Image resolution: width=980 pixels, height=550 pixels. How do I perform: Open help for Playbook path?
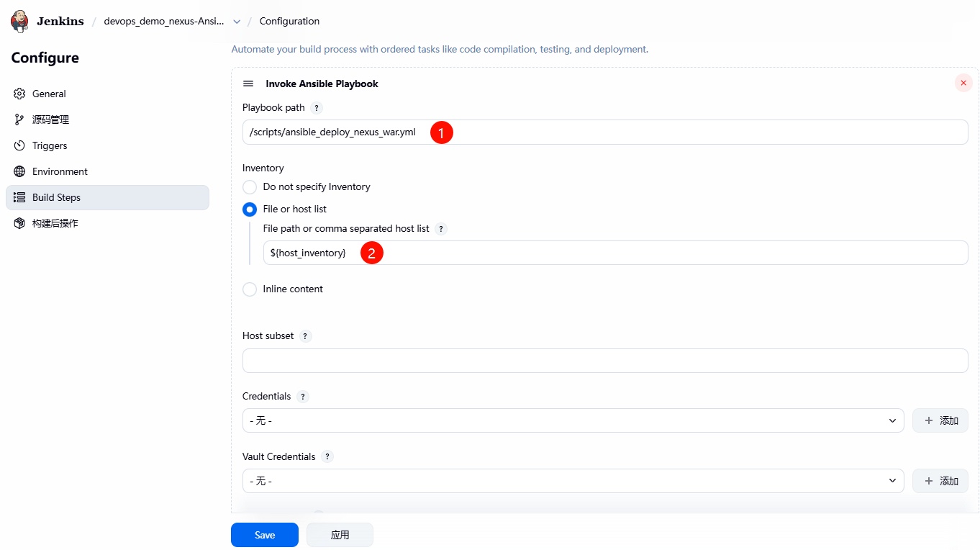click(317, 108)
